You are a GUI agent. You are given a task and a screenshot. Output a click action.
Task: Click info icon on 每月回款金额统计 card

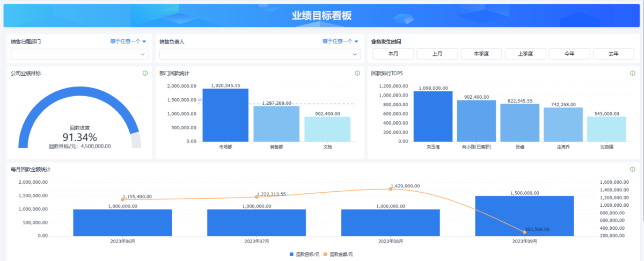[x=633, y=169]
